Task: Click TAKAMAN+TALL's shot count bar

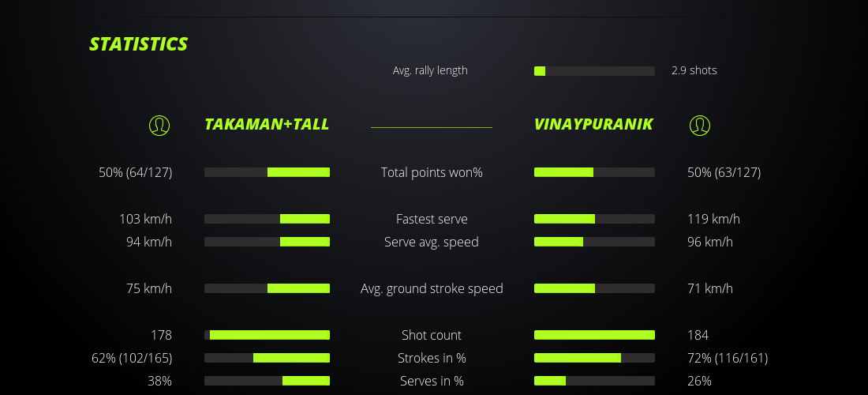Action: pyautogui.click(x=267, y=335)
